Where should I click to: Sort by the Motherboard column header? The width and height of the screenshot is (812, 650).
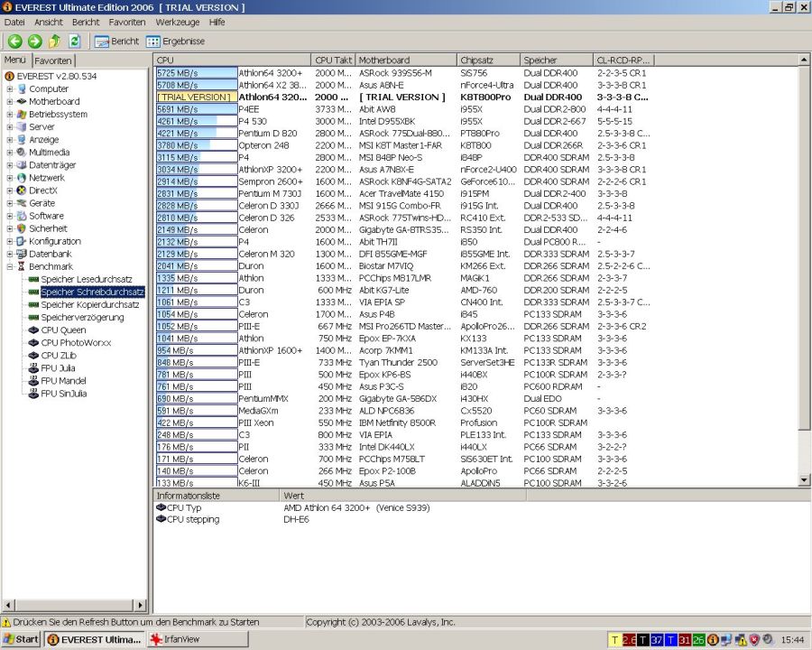point(405,60)
